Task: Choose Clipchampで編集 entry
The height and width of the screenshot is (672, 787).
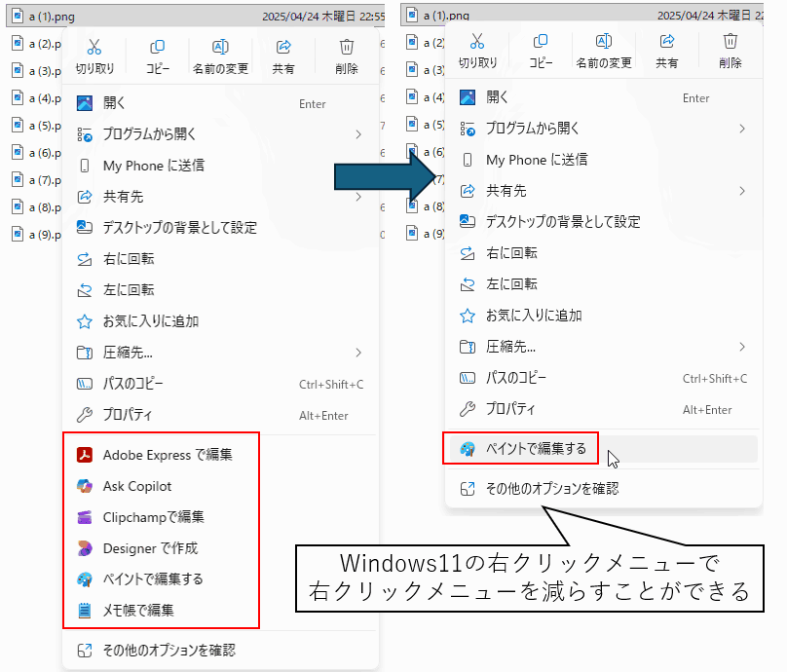Action: (221, 517)
